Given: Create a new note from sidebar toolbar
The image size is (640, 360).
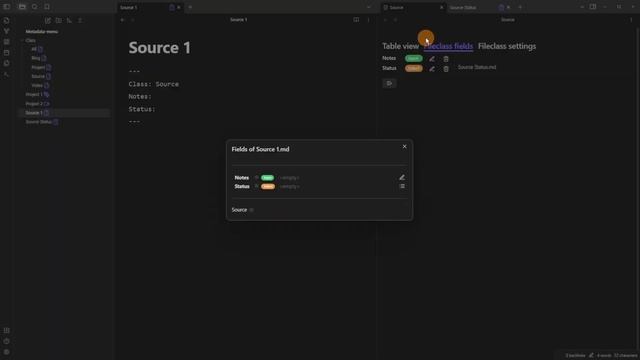Looking at the screenshot, I should (48, 20).
